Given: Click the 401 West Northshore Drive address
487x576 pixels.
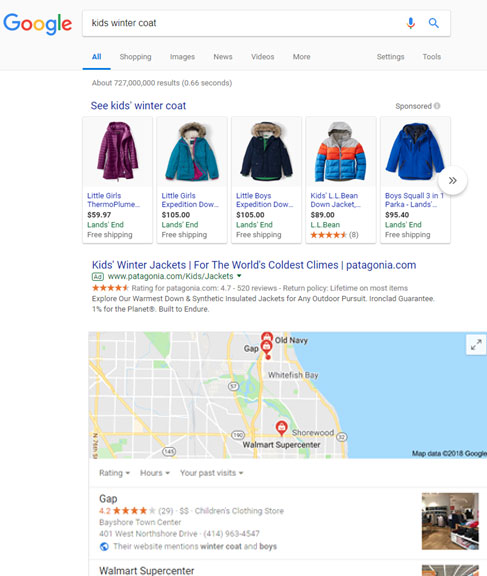Looking at the screenshot, I should 148,533.
